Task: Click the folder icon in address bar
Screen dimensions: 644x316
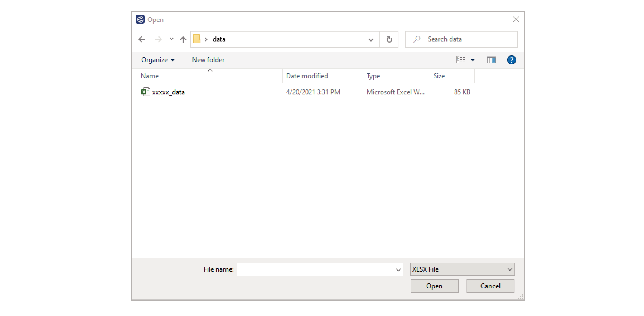Action: pyautogui.click(x=197, y=39)
